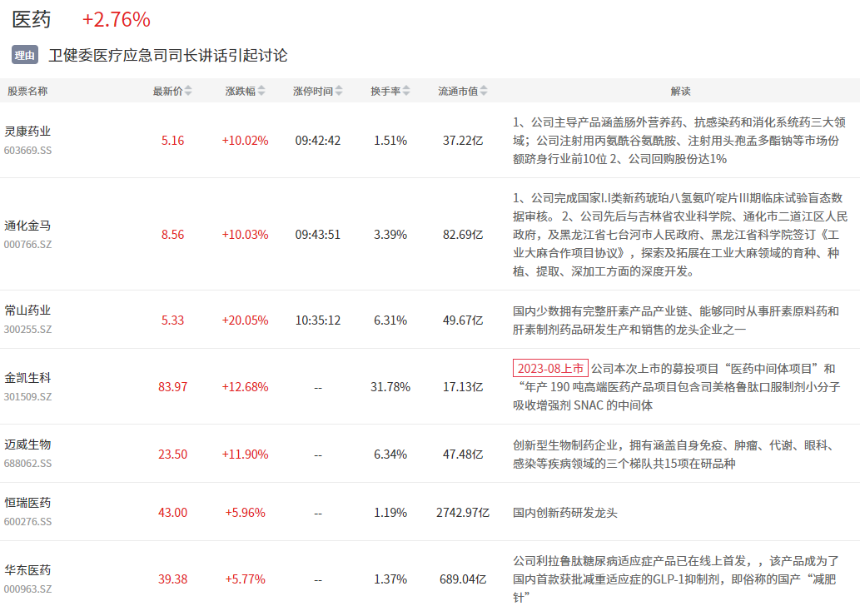Click limit-up time 09:43:51
The height and width of the screenshot is (616, 860).
(318, 235)
